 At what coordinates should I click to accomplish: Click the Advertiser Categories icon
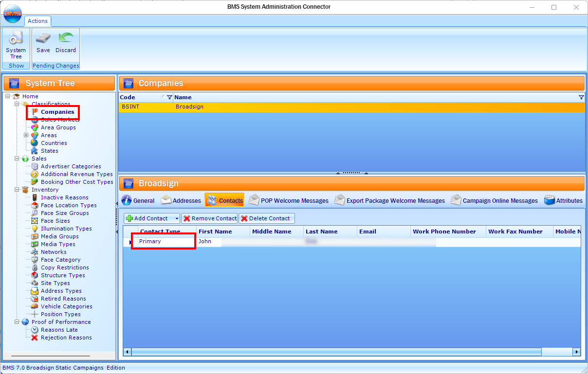(35, 166)
